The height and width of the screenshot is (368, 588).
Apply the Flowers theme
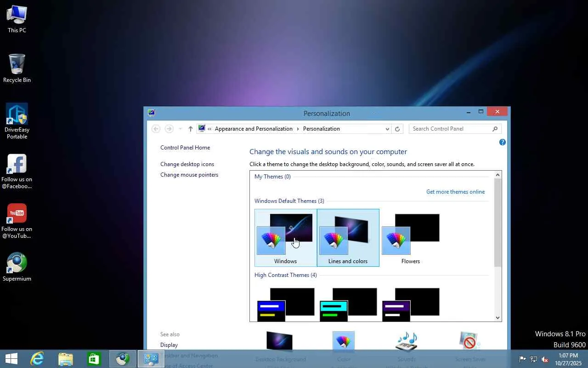click(x=411, y=238)
